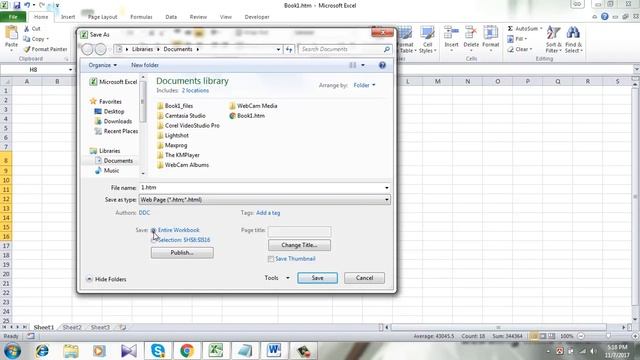Click Chrome icon in taskbar
This screenshot has height=360, width=640.
coord(187,351)
